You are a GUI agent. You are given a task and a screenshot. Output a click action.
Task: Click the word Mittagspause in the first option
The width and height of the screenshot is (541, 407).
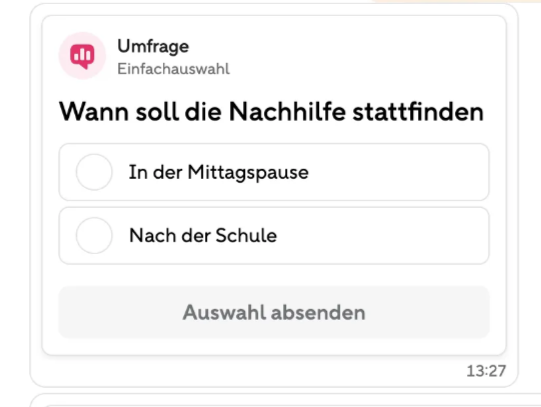pos(248,172)
